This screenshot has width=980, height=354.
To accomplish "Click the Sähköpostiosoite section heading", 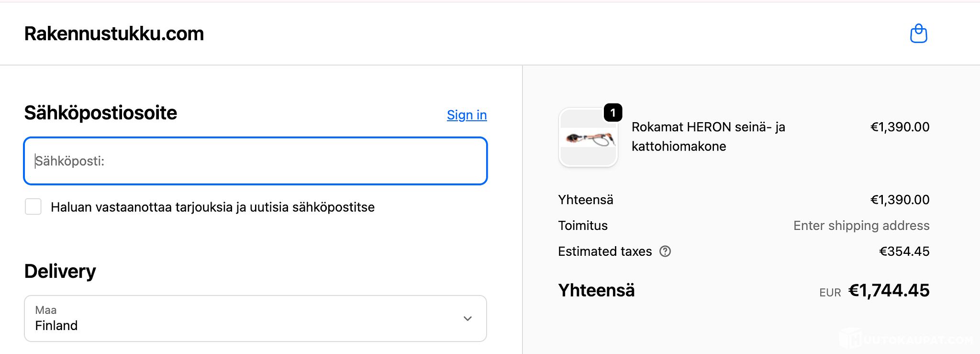I will pyautogui.click(x=100, y=113).
